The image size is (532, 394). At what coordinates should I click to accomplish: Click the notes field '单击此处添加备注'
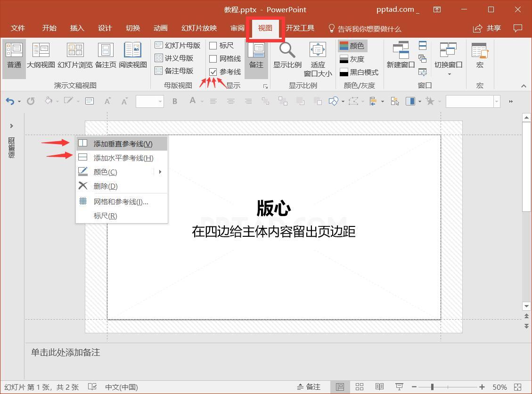(65, 353)
